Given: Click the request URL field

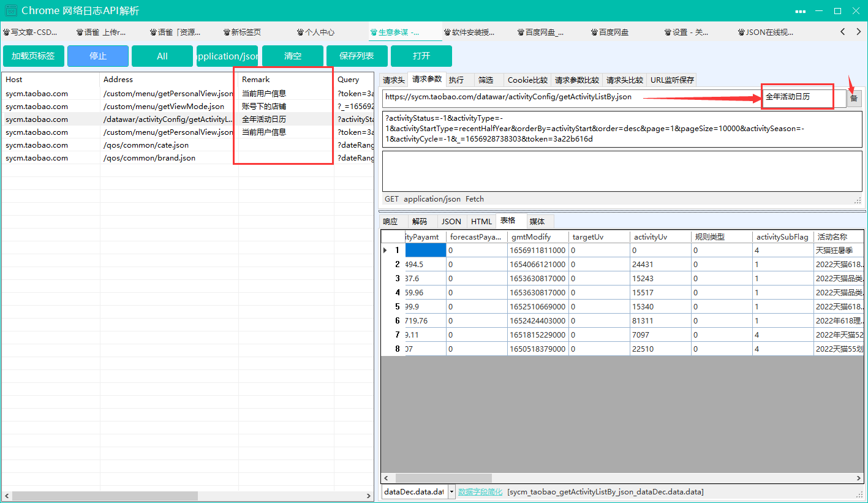Looking at the screenshot, I should coord(571,97).
